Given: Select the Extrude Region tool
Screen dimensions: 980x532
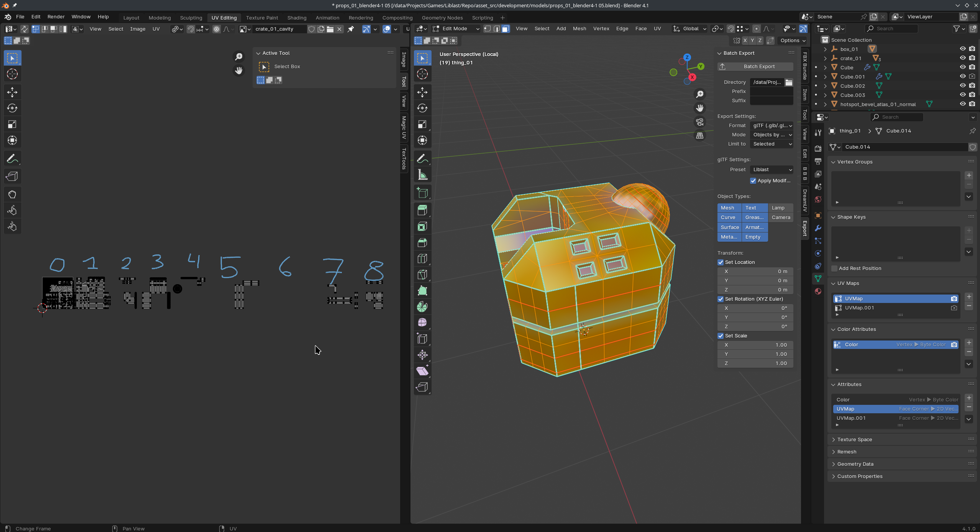Looking at the screenshot, I should click(422, 210).
